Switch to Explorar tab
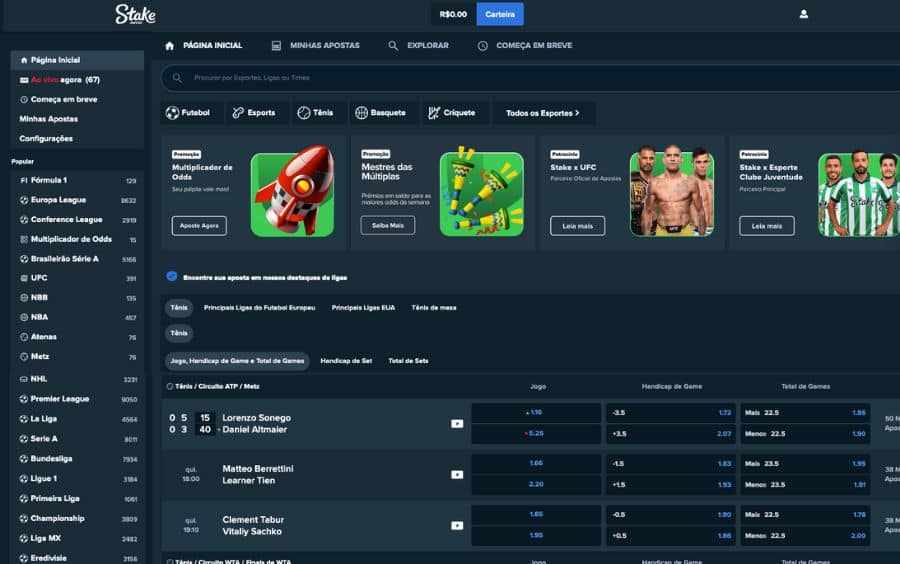This screenshot has width=900, height=564. click(x=419, y=45)
